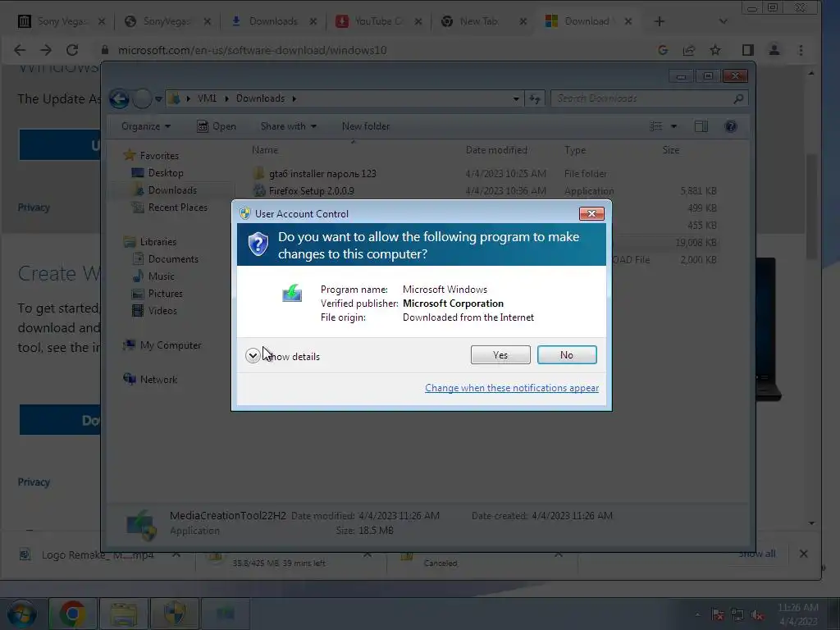Open Chrome from the taskbar
The height and width of the screenshot is (630, 840).
72,614
